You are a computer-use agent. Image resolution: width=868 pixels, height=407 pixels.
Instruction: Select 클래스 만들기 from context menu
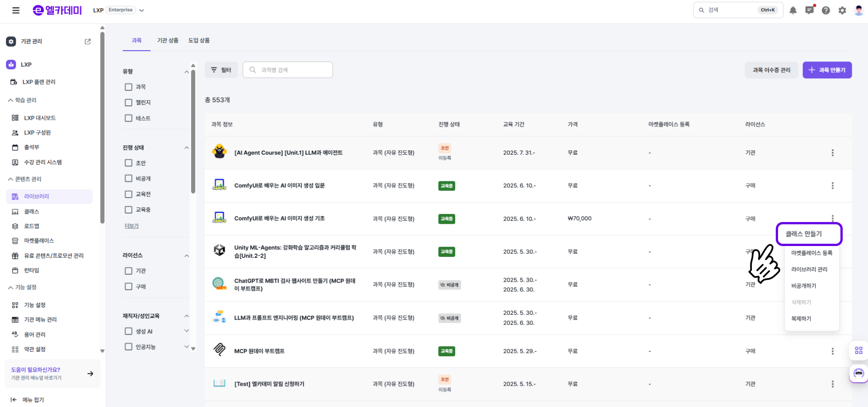(x=809, y=234)
